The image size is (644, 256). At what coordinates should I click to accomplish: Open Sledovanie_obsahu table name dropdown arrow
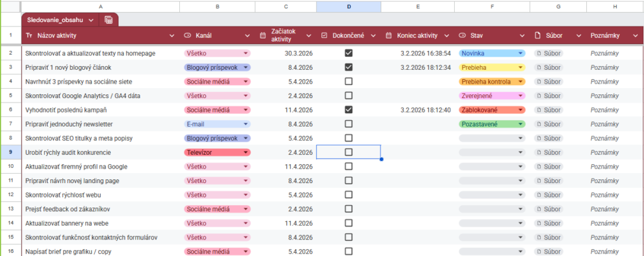tap(91, 19)
